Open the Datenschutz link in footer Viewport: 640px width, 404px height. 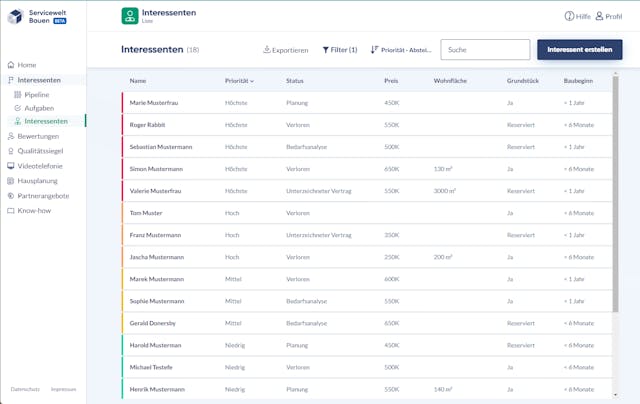tap(25, 389)
